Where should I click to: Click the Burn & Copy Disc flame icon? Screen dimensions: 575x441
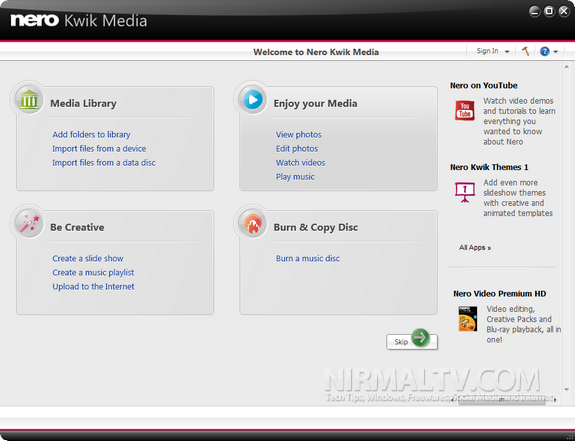pos(253,224)
